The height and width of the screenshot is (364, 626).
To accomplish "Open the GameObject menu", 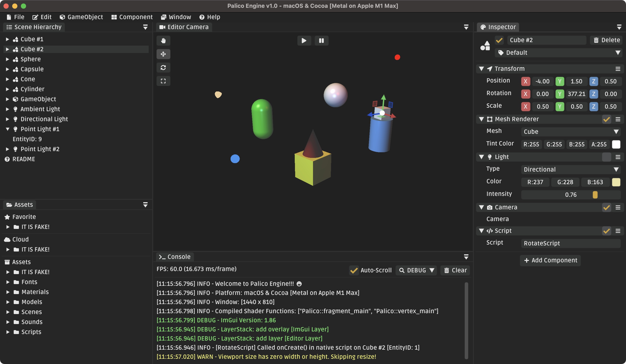I will (x=81, y=17).
